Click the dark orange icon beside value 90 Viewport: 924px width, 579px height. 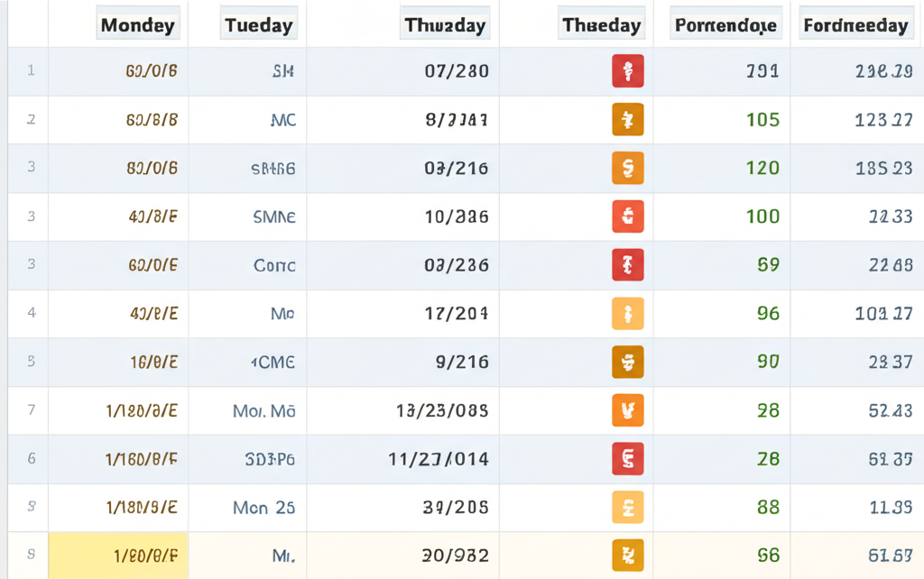point(627,362)
